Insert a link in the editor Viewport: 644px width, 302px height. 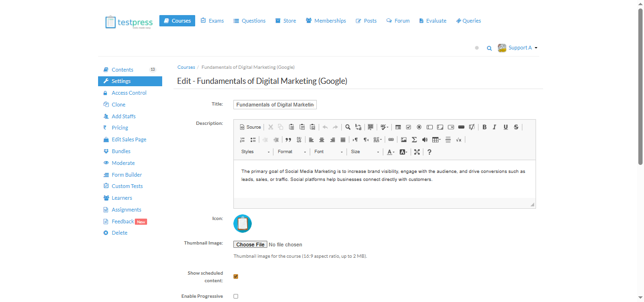click(x=391, y=139)
